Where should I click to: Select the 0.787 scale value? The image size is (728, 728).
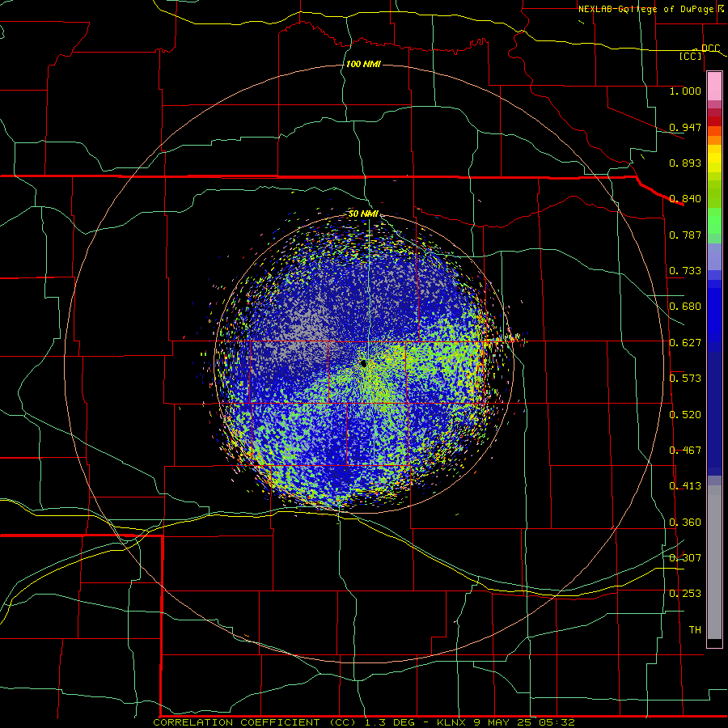pyautogui.click(x=685, y=235)
